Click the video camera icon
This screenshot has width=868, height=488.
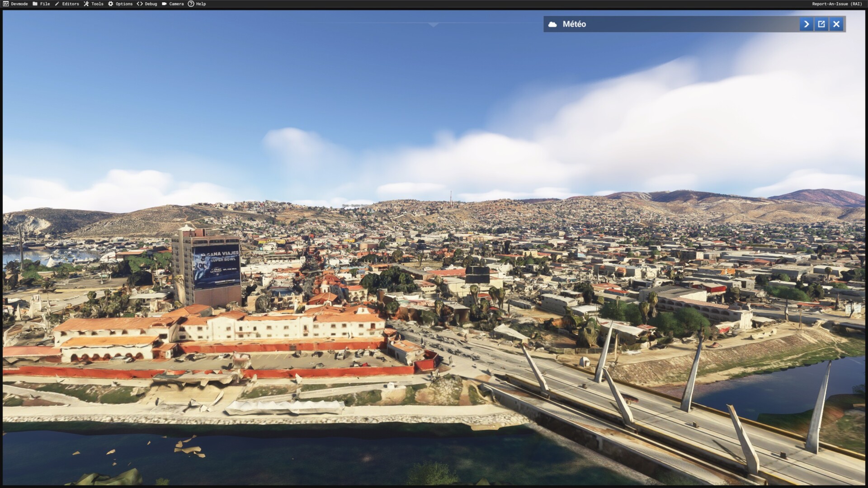[x=164, y=4]
